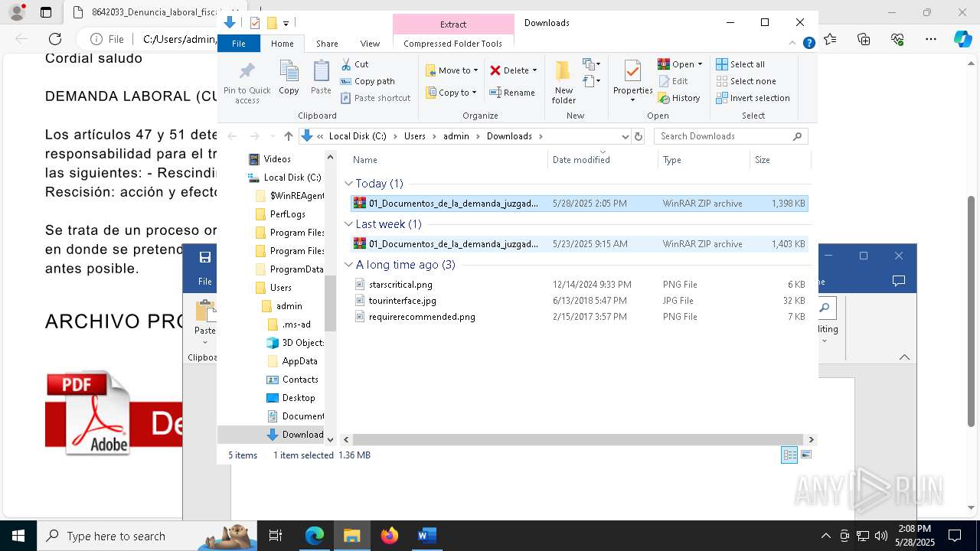Choose Copy path command

pyautogui.click(x=367, y=81)
